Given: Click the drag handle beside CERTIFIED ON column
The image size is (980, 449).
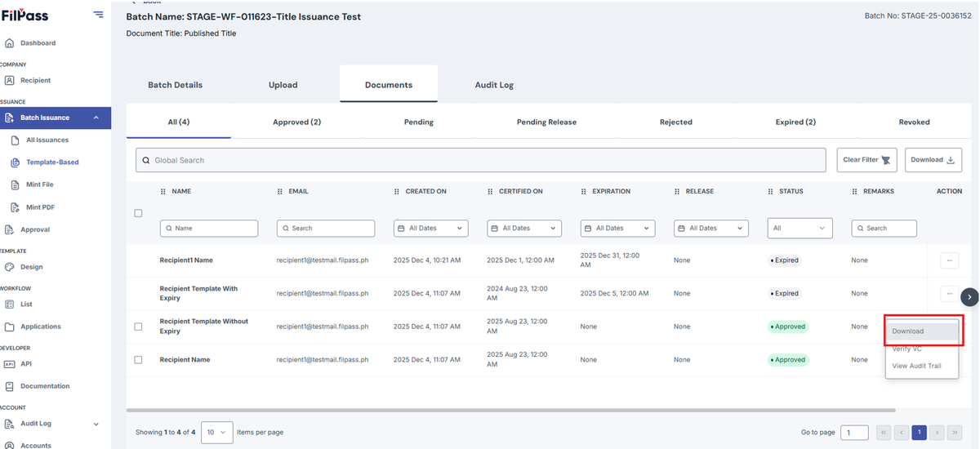Looking at the screenshot, I should (x=490, y=191).
